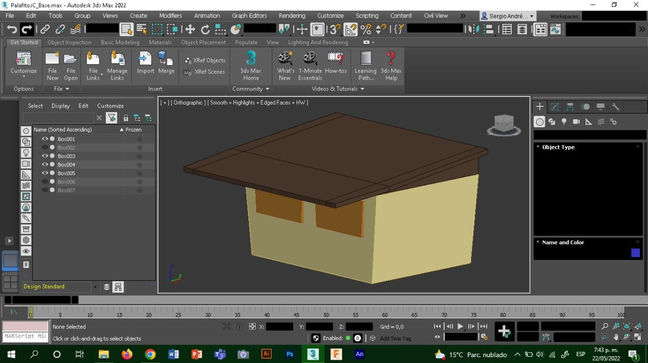Activate the Select and Link tool
The height and width of the screenshot is (363, 648).
[x=45, y=29]
